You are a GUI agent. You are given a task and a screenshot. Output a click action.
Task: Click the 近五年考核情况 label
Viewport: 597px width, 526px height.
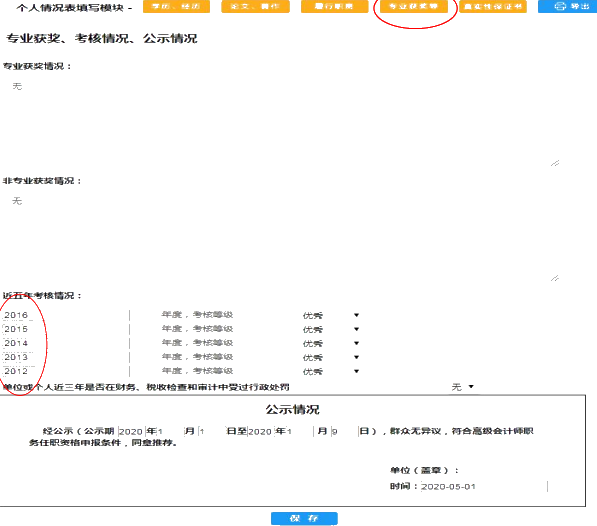click(42, 296)
